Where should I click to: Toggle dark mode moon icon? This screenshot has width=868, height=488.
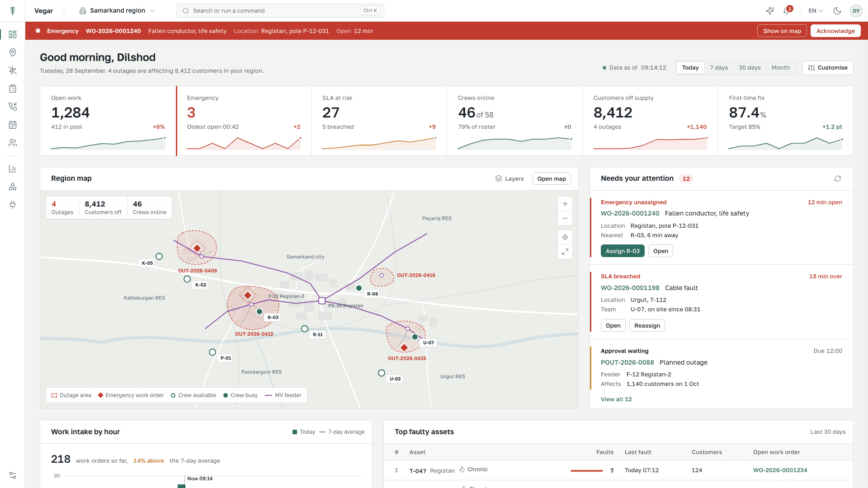pos(837,11)
